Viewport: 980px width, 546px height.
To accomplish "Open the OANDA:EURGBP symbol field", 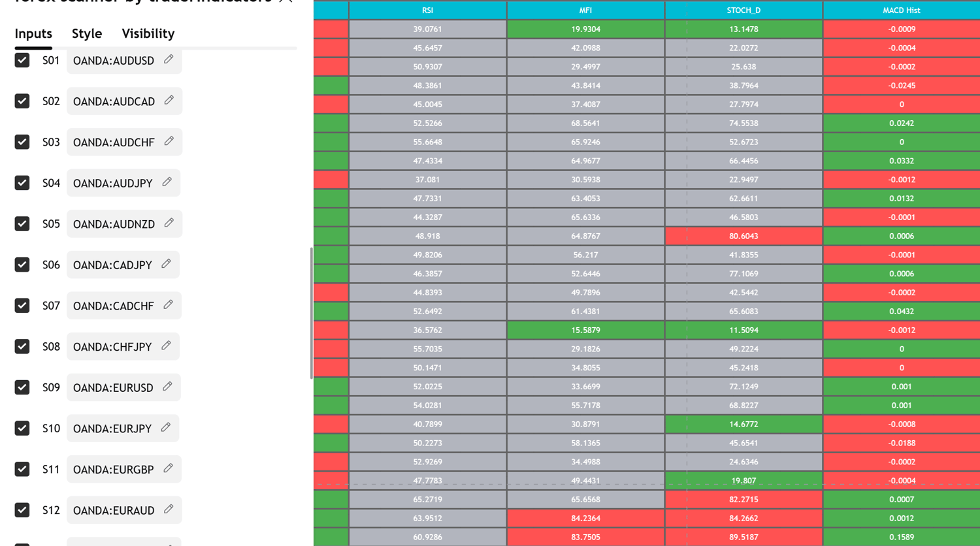I will pos(113,470).
